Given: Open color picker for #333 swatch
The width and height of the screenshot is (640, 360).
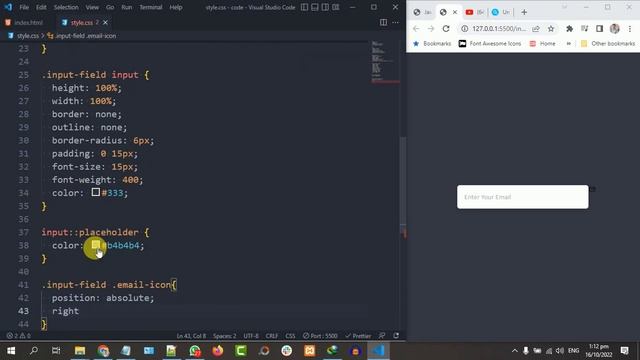Looking at the screenshot, I should (96, 192).
